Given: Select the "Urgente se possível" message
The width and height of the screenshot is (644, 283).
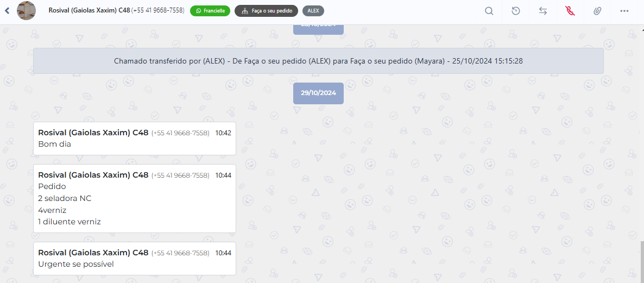Looking at the screenshot, I should click(x=134, y=259).
